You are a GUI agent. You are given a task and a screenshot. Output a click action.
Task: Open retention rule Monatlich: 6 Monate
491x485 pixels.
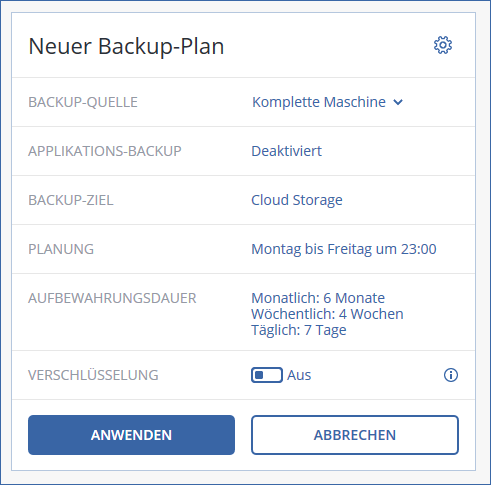(318, 298)
